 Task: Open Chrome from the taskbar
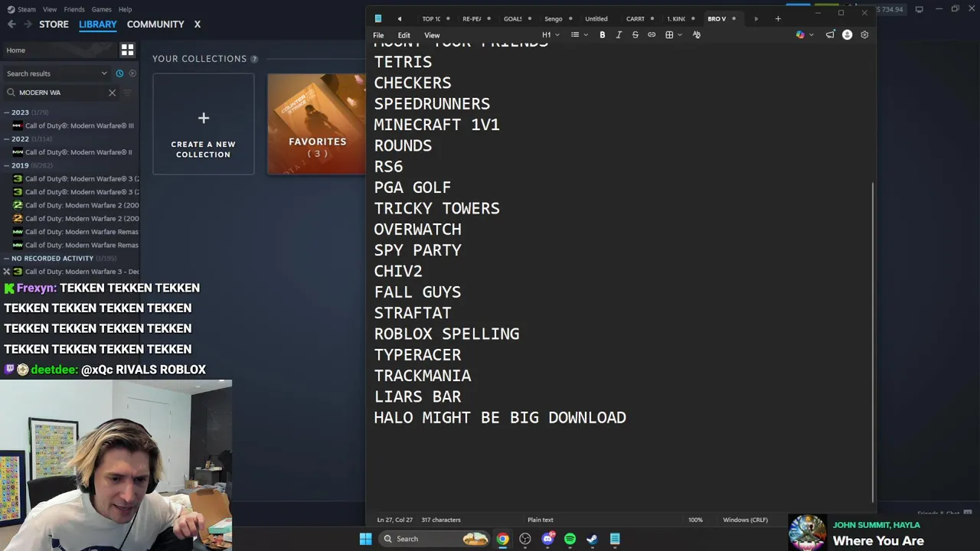[502, 539]
